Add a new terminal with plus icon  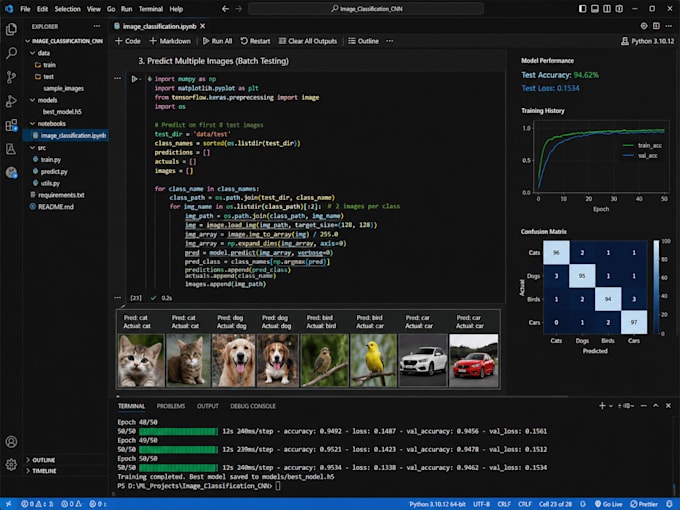point(602,406)
